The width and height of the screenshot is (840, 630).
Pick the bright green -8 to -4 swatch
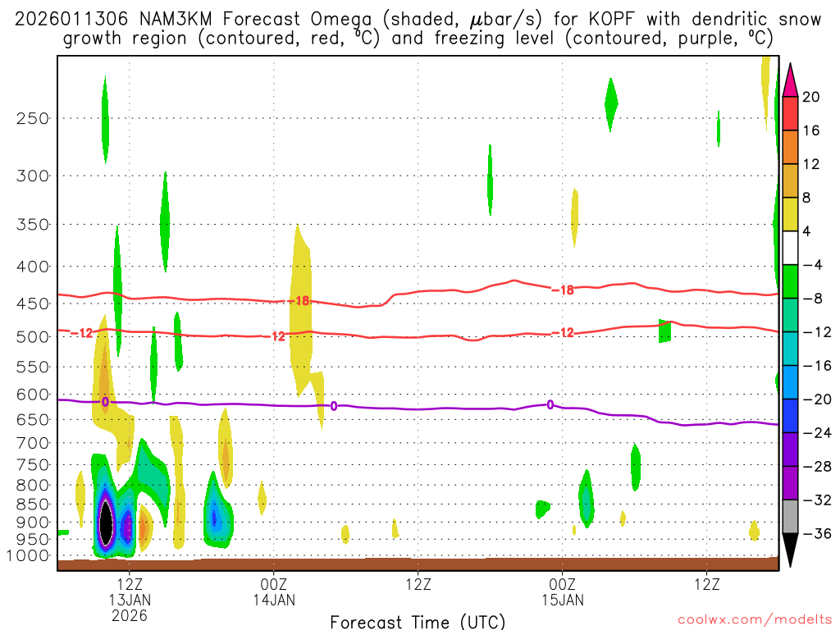[x=790, y=281]
